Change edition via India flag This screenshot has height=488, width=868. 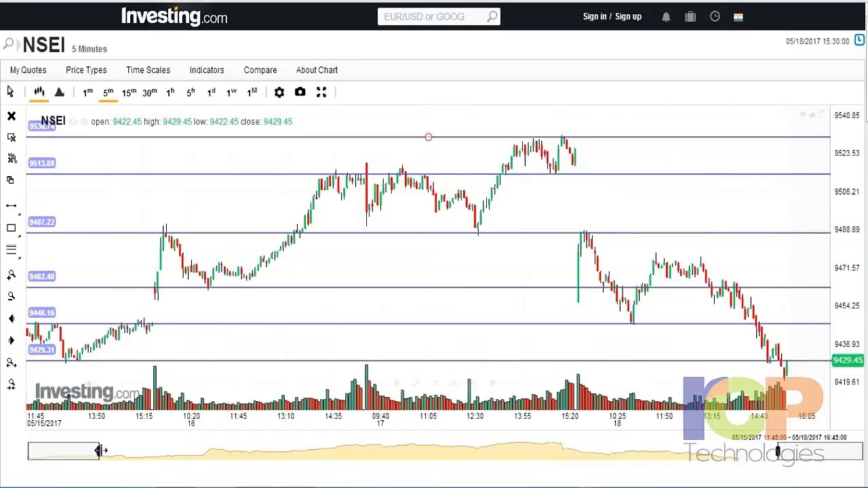pos(738,17)
